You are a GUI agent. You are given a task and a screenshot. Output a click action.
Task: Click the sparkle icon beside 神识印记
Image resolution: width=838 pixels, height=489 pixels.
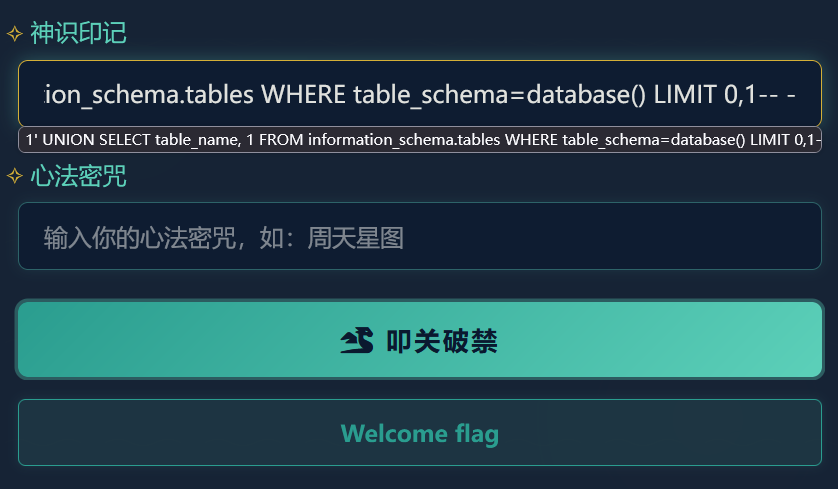(x=15, y=34)
